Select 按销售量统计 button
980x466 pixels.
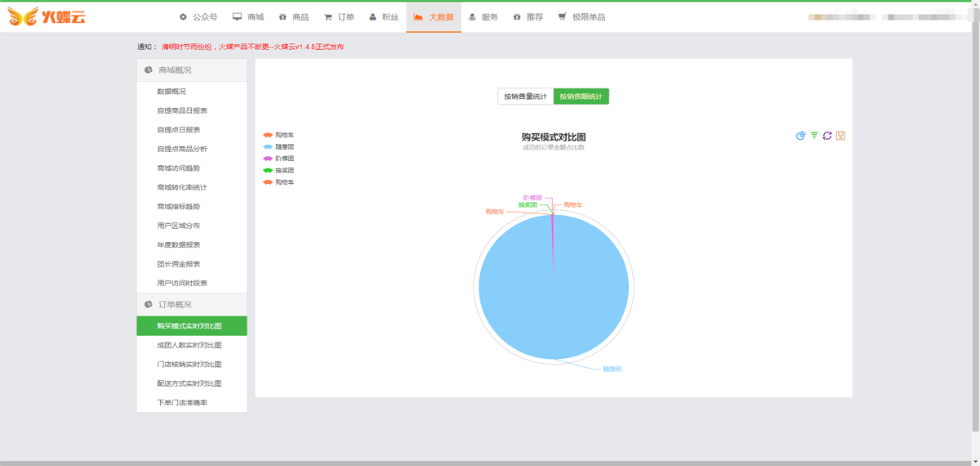tap(525, 96)
